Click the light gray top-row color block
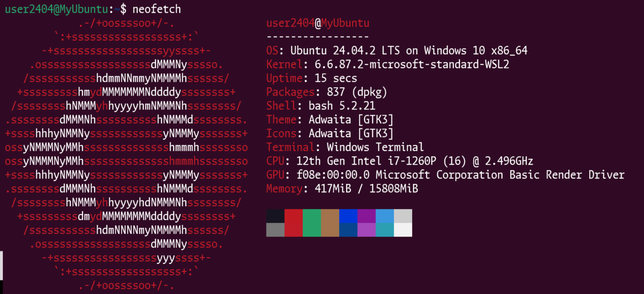The image size is (644, 294). (x=403, y=216)
